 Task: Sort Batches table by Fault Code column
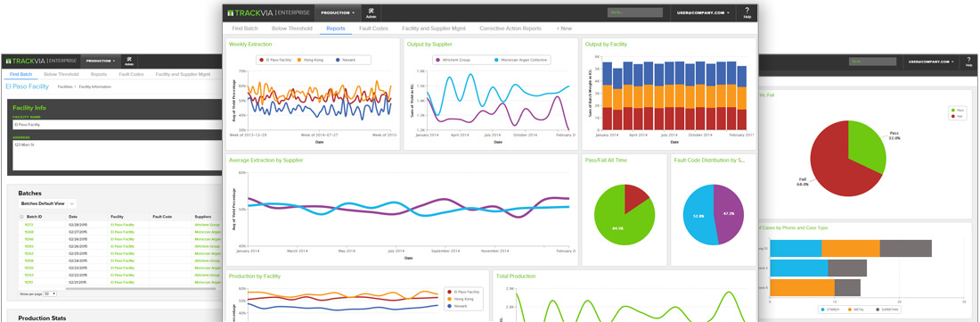point(162,217)
